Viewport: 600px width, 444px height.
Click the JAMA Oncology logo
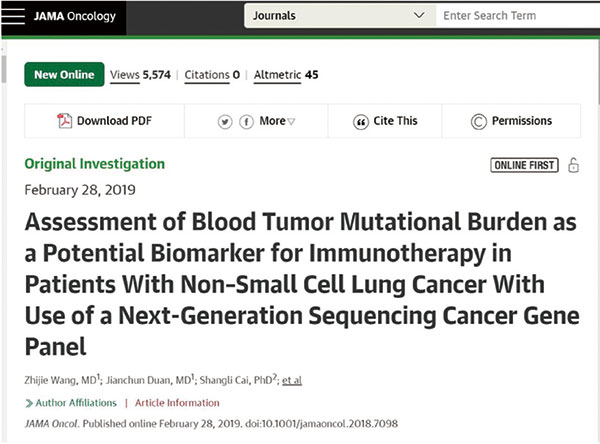click(75, 16)
